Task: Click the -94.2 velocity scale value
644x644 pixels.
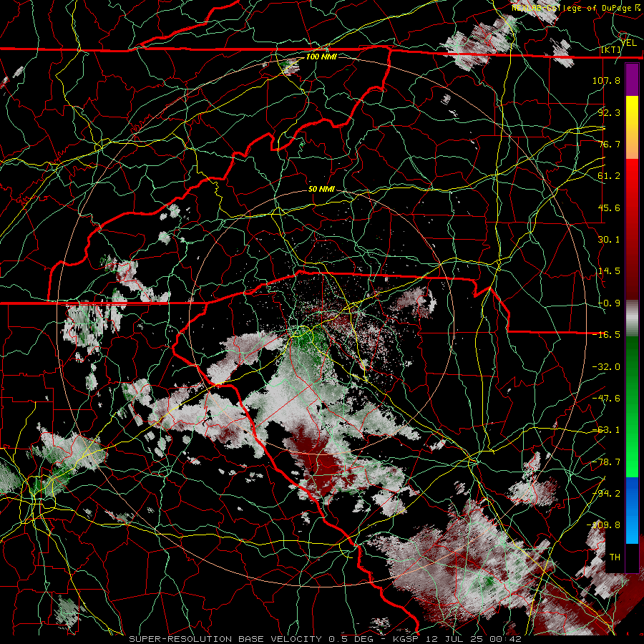Action: [x=606, y=494]
